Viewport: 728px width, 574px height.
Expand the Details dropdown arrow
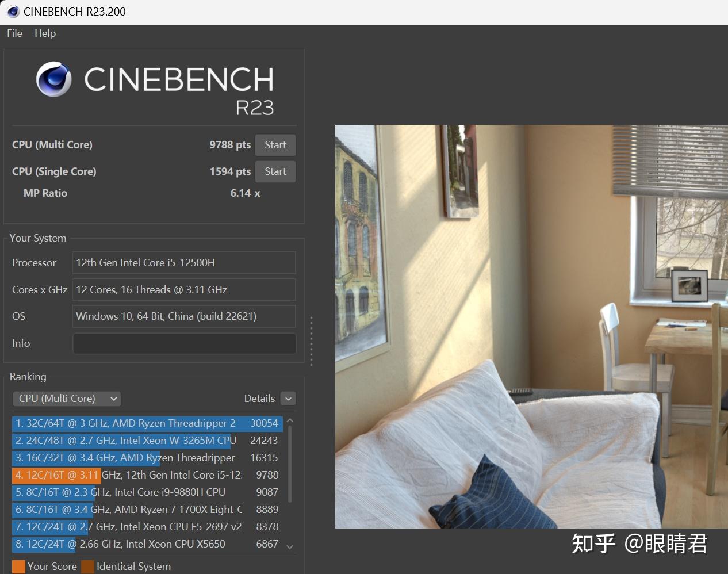289,399
